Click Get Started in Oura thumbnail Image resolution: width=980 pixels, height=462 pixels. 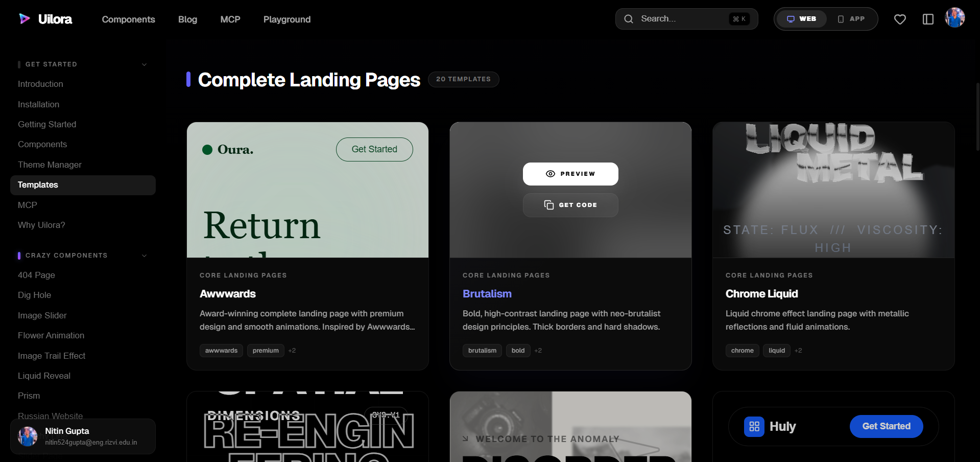pyautogui.click(x=374, y=149)
